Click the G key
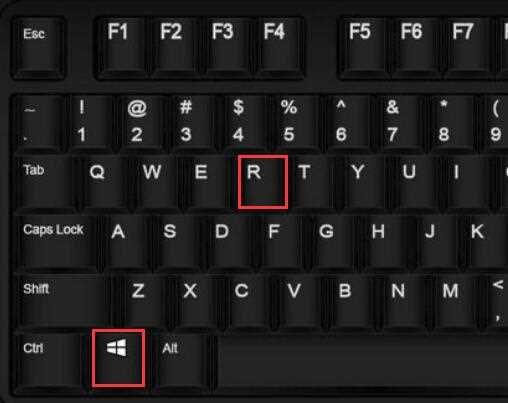 (x=331, y=242)
